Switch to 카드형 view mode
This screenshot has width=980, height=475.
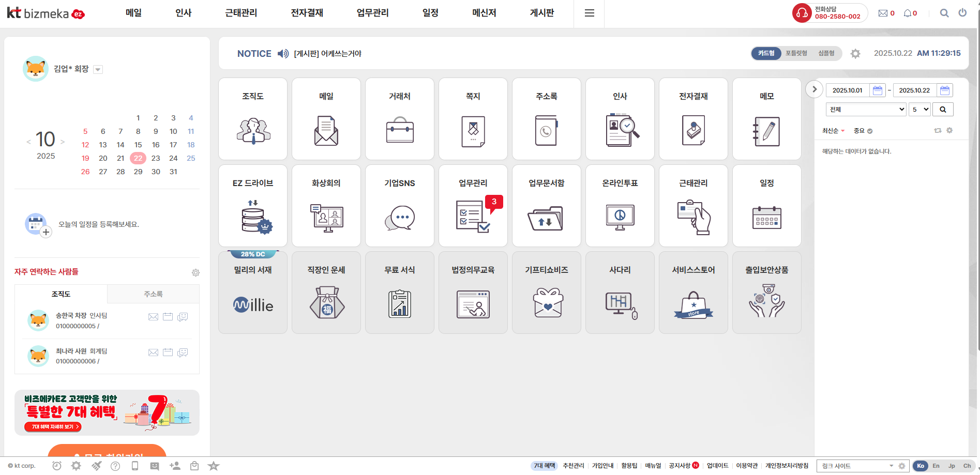tap(766, 53)
